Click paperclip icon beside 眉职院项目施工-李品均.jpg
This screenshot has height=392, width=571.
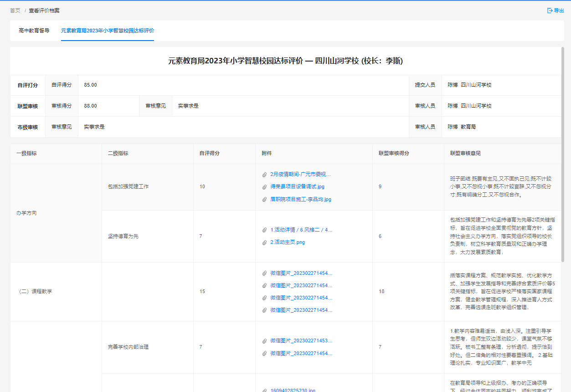pos(264,200)
